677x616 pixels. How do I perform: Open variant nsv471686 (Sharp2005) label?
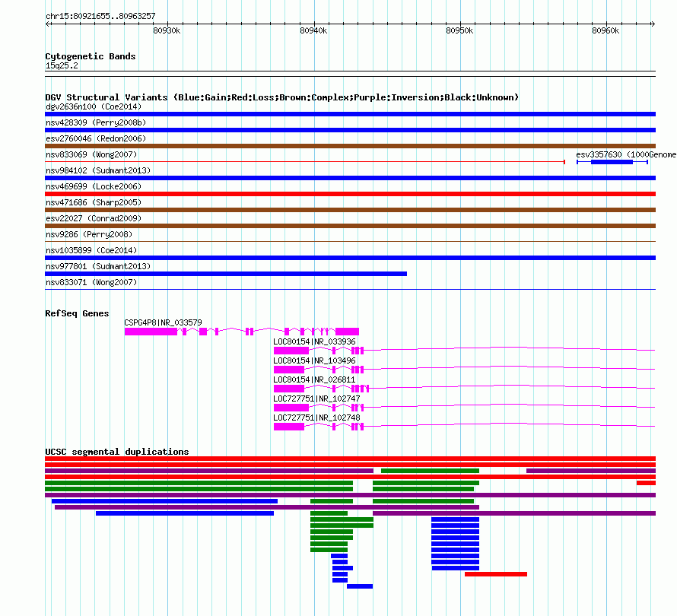[x=94, y=202]
